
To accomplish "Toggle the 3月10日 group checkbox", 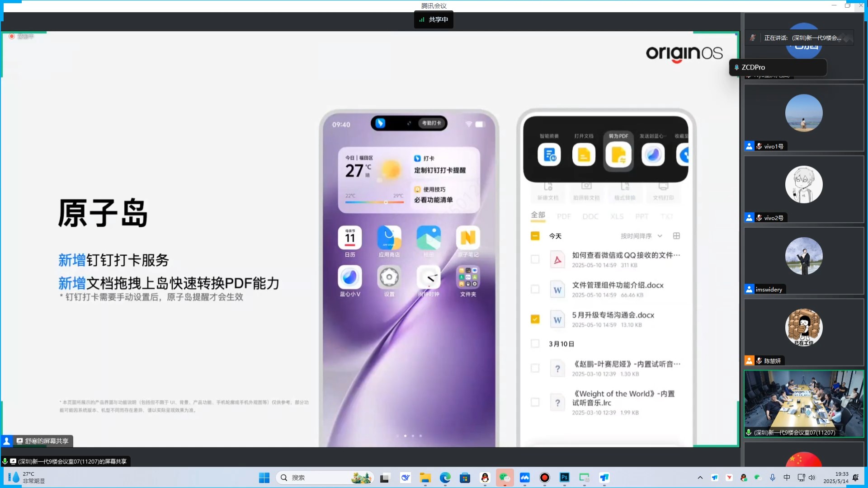I will (535, 344).
